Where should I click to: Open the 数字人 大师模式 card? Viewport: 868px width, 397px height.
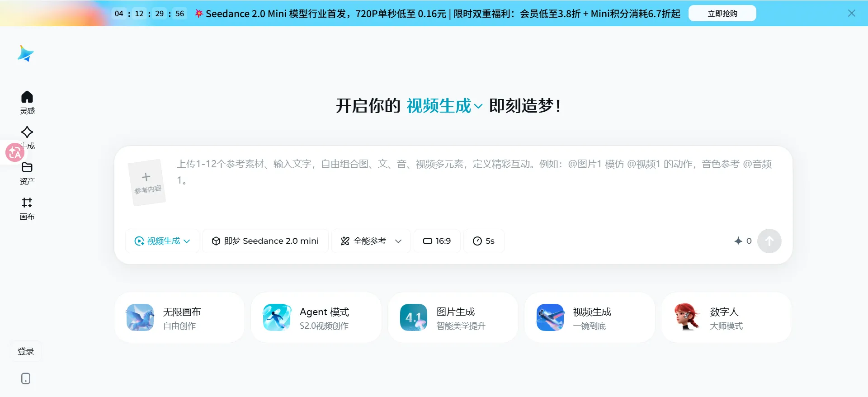click(x=726, y=317)
